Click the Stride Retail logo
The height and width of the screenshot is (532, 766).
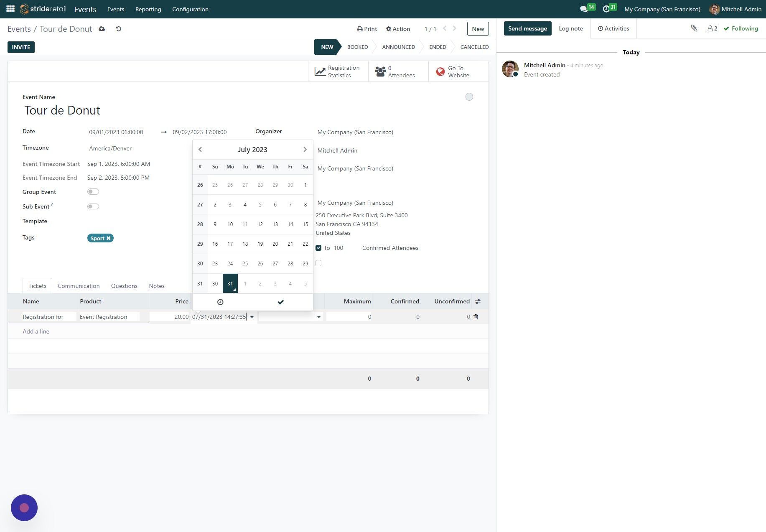43,9
